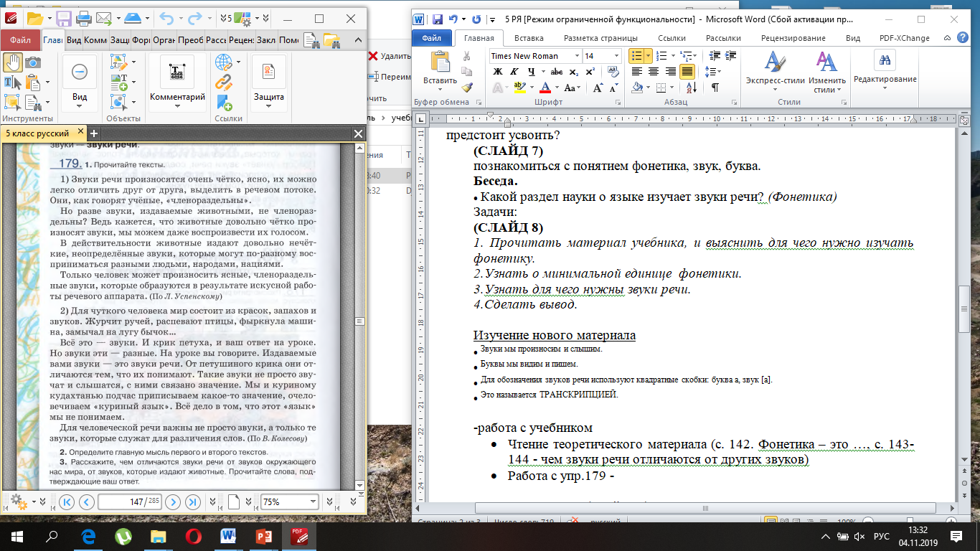Toggle strikethrough formatting in Word
Viewport: 980px width, 551px height.
point(557,72)
